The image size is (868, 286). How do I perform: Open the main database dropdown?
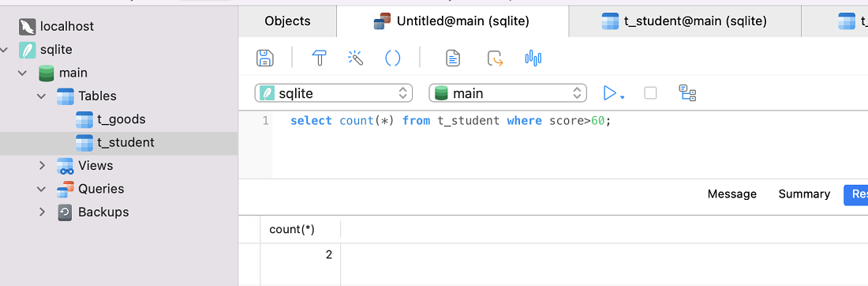[507, 93]
